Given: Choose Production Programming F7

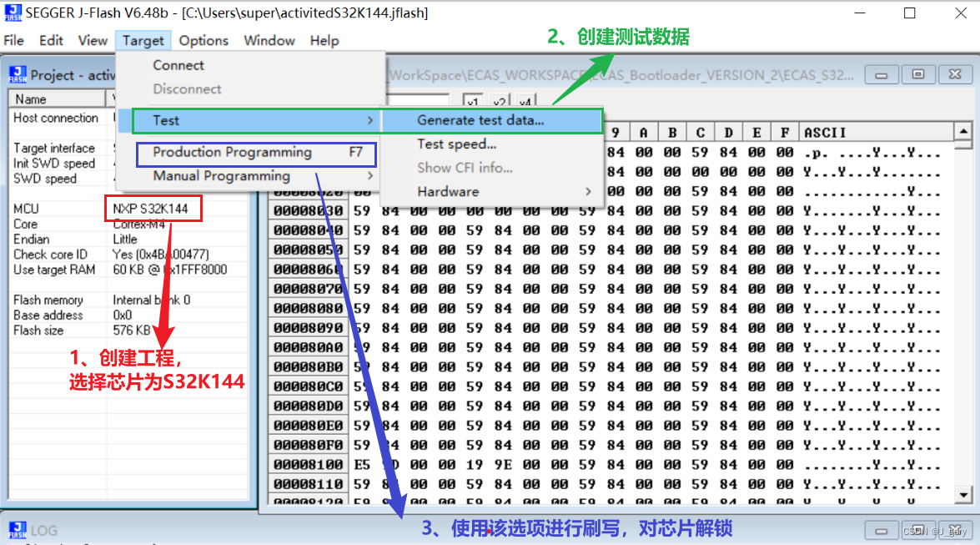Looking at the screenshot, I should pos(256,153).
